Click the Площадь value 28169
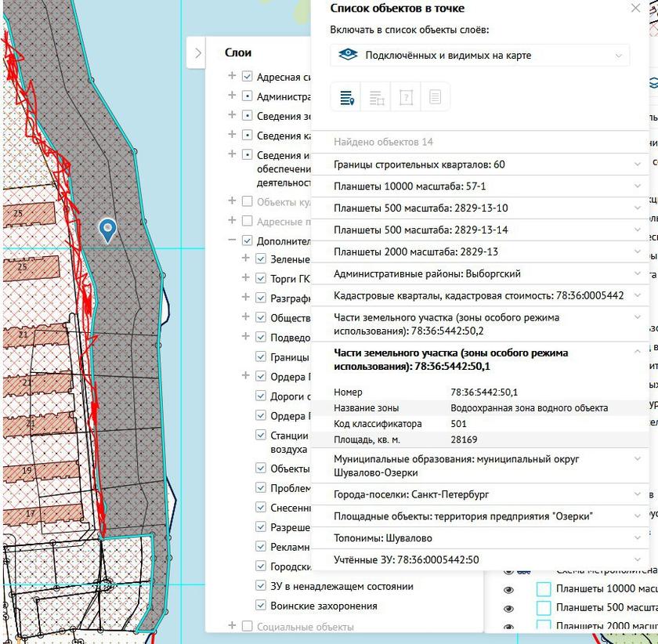 point(464,440)
